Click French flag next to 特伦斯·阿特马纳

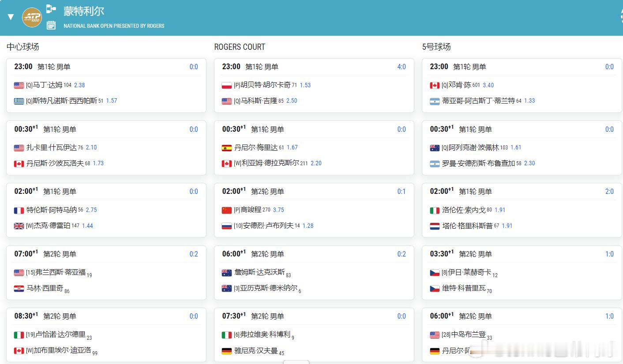click(19, 211)
